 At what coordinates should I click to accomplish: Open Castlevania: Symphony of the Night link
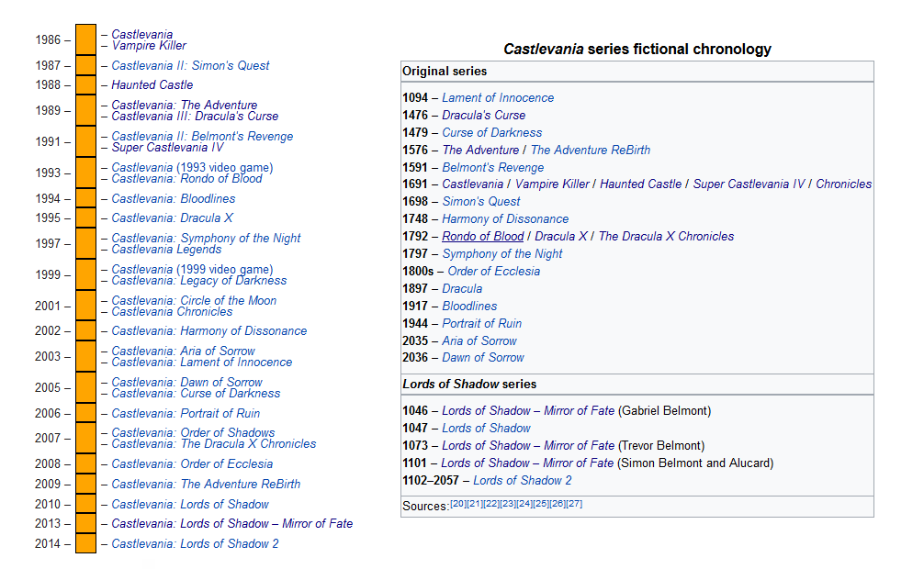(x=206, y=238)
